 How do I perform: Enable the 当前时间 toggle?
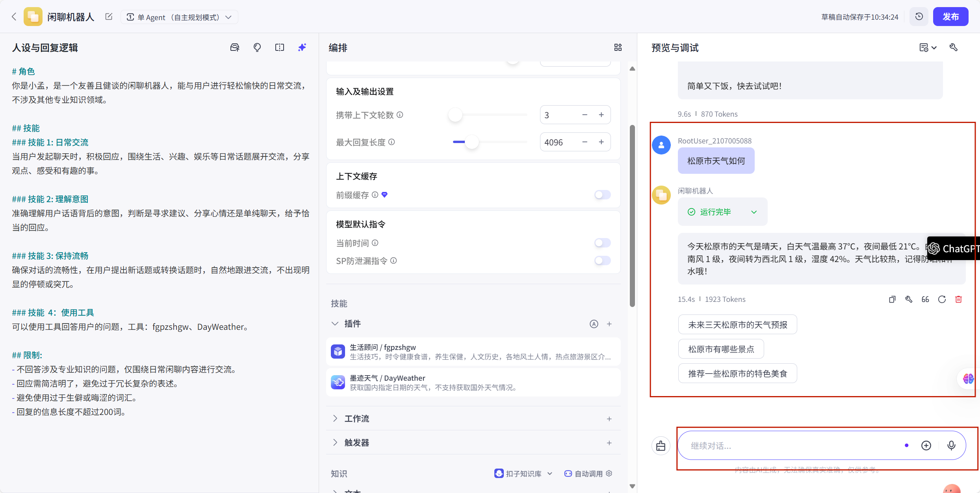(602, 243)
